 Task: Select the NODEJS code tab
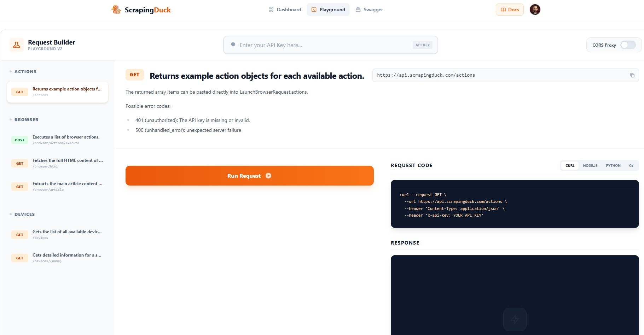590,165
